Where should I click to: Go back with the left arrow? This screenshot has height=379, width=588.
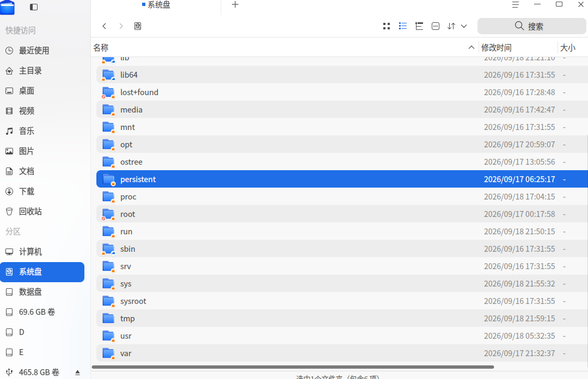click(104, 26)
